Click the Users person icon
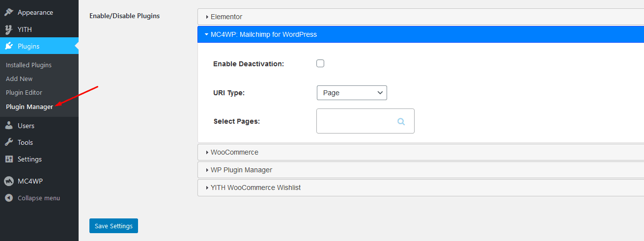644x241 pixels. (9, 126)
